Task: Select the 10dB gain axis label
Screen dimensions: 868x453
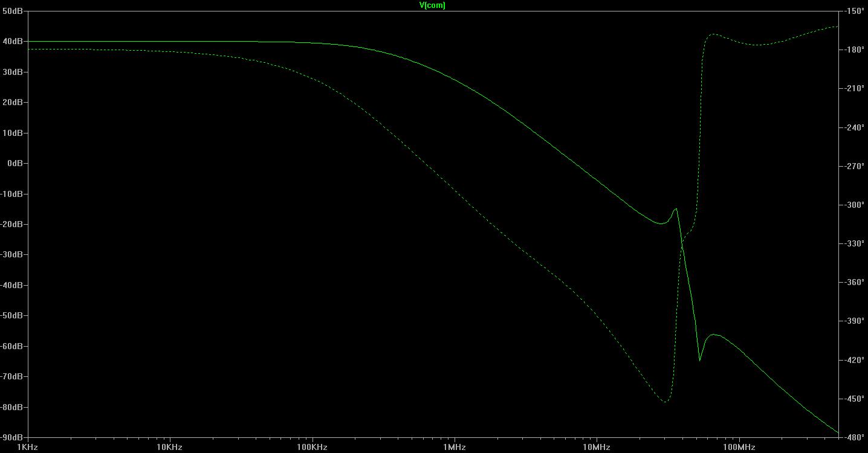Action: (x=13, y=133)
